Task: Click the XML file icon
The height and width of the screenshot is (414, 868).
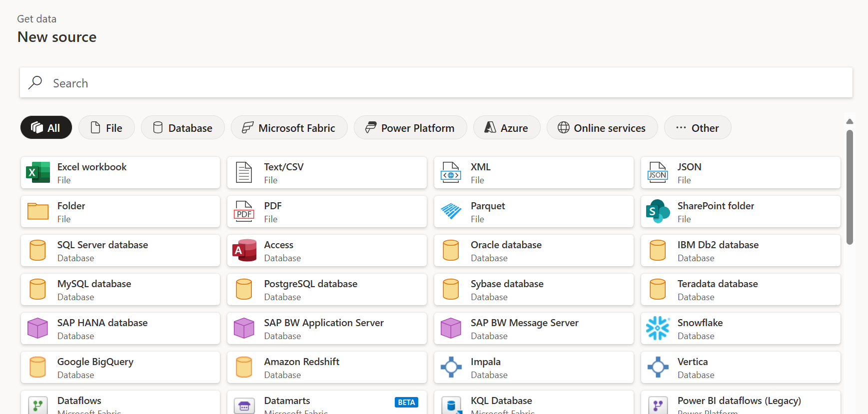Action: pos(451,173)
